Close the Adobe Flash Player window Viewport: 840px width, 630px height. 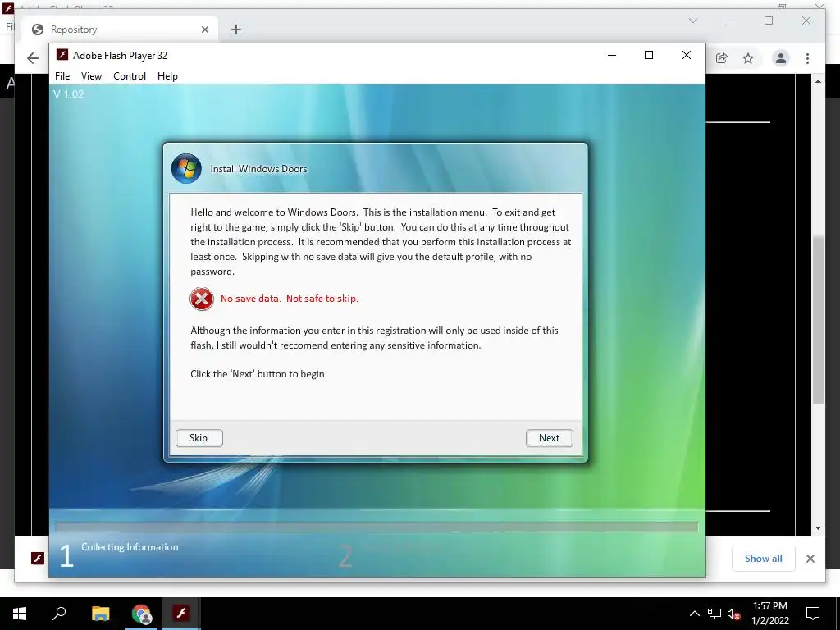coord(687,55)
